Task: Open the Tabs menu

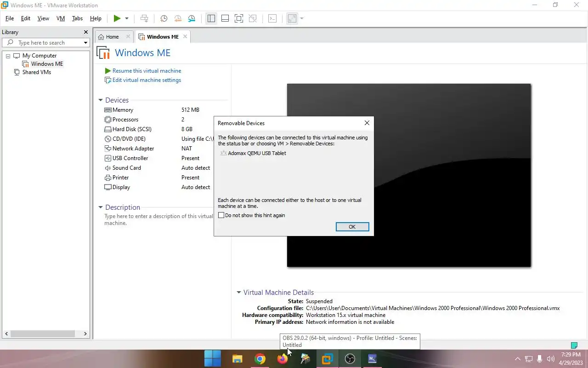Action: click(77, 18)
